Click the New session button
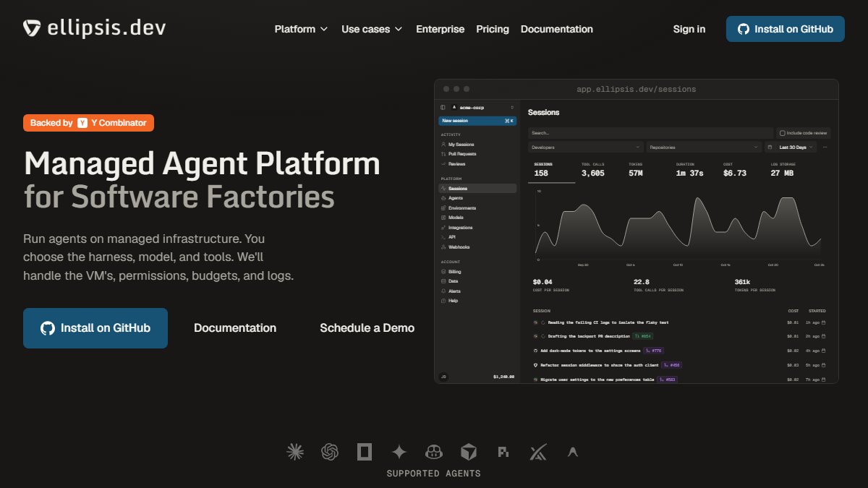Image resolution: width=868 pixels, height=488 pixels. (x=477, y=121)
